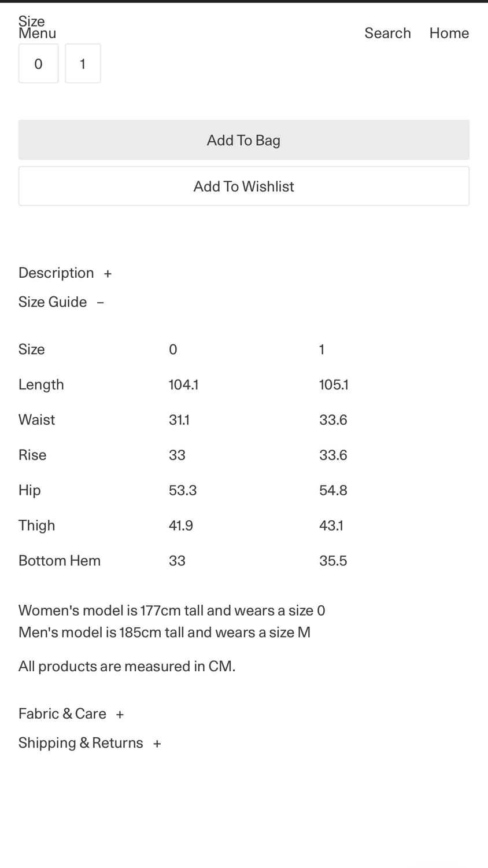Click the Waist row in the size chart
Viewport: 488px width, 868px height.
[36, 420]
